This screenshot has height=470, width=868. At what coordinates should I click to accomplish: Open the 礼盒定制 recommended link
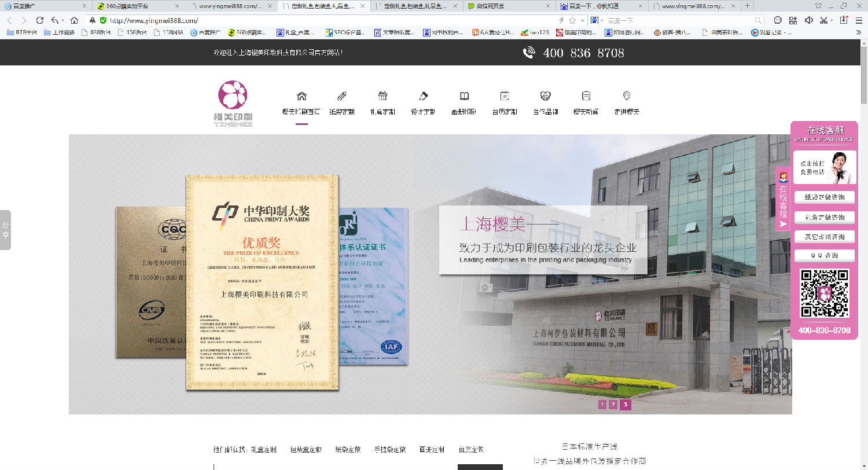pyautogui.click(x=263, y=449)
